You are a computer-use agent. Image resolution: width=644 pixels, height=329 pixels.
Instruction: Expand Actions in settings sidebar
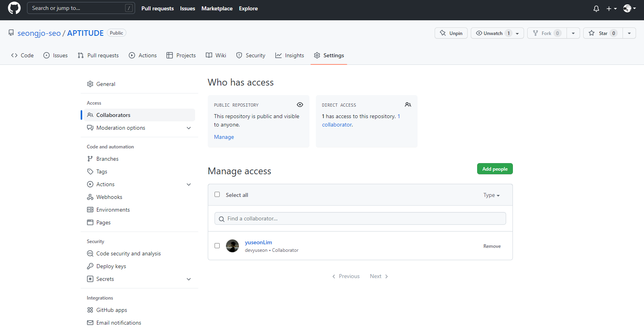point(139,184)
